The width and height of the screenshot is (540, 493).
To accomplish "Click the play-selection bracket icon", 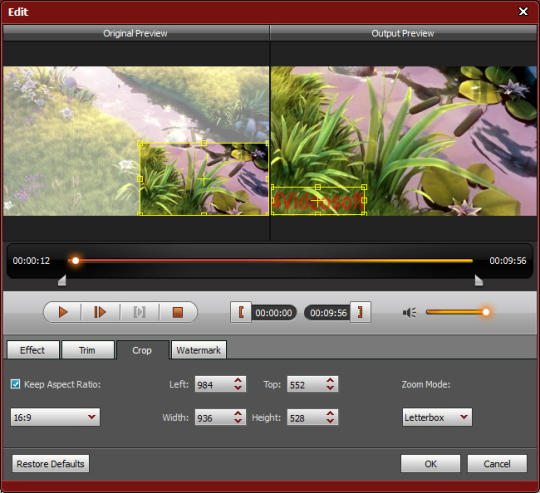I will (x=139, y=312).
